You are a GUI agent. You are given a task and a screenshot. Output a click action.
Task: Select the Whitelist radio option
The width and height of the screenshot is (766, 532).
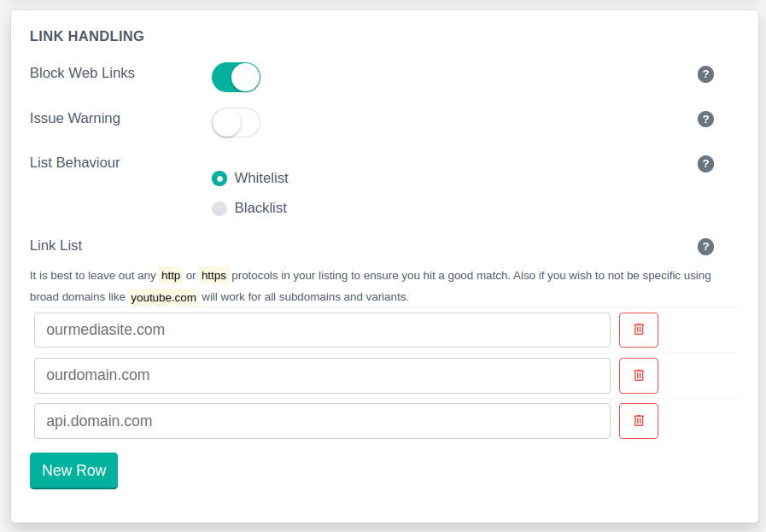click(x=219, y=178)
